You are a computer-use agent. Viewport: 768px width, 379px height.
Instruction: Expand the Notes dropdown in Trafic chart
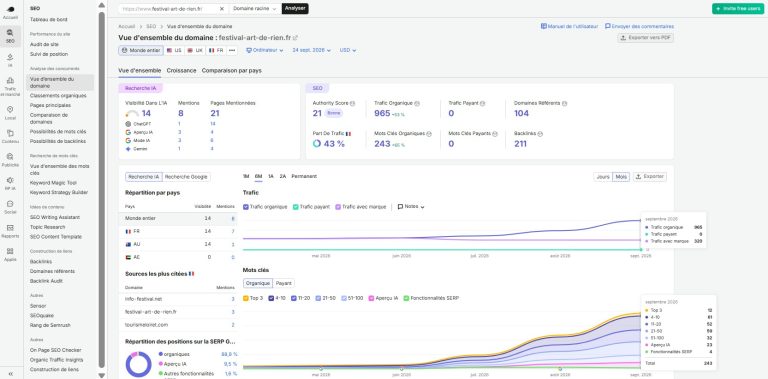(x=411, y=207)
